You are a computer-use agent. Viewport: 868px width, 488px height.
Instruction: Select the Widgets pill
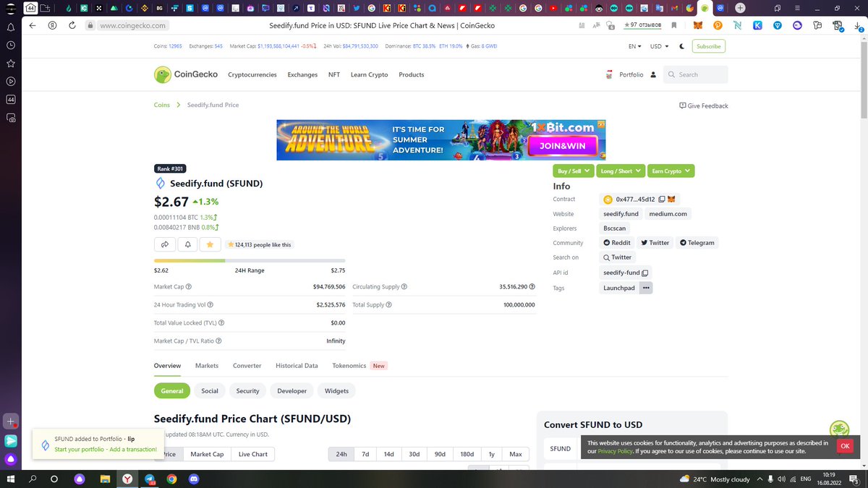pyautogui.click(x=336, y=391)
